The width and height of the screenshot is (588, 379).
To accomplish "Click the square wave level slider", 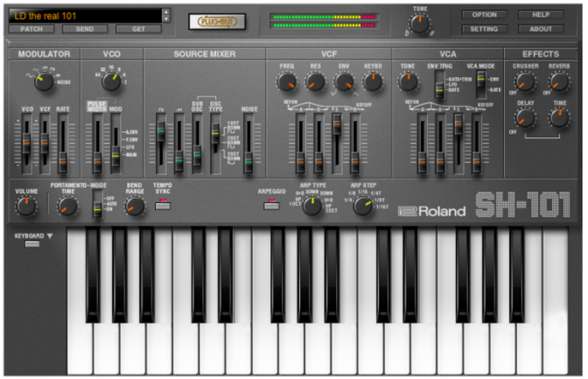I will tap(161, 144).
